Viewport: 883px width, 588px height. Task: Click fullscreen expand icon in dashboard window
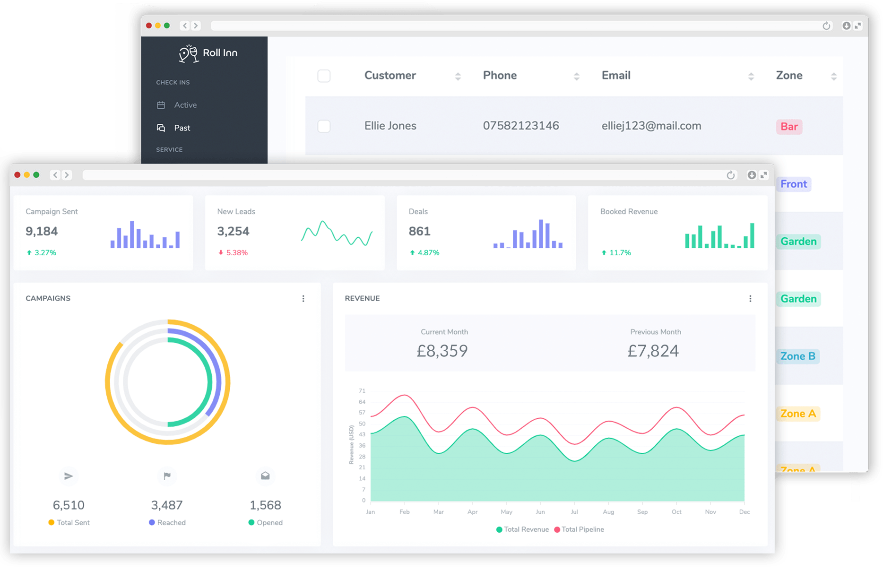point(764,175)
